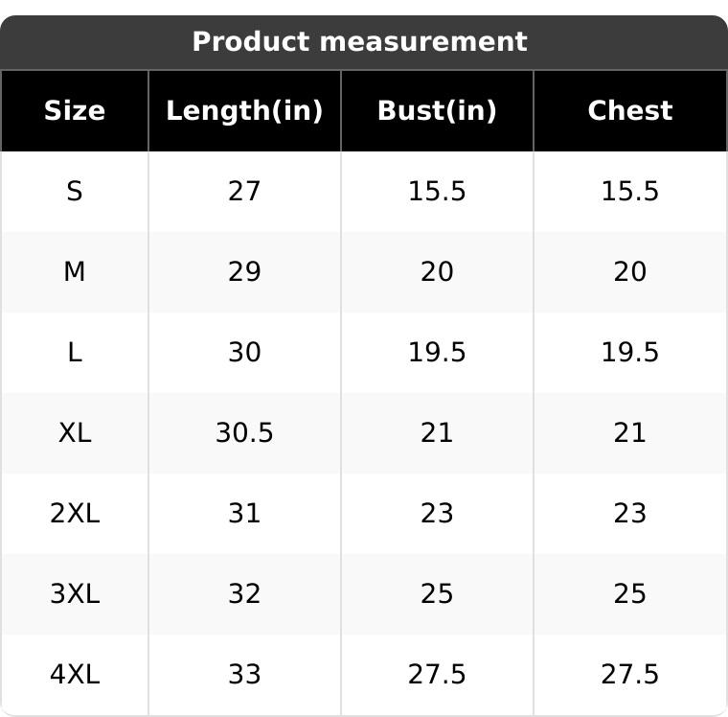Screen dimensions: 728x717
Task: Select the Chest value for size S
Action: [629, 192]
